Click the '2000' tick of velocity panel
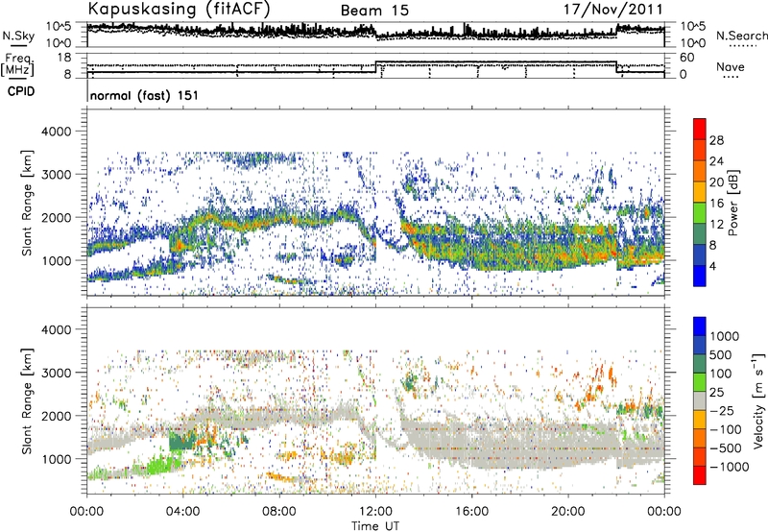This screenshot has width=768, height=532. [56, 416]
